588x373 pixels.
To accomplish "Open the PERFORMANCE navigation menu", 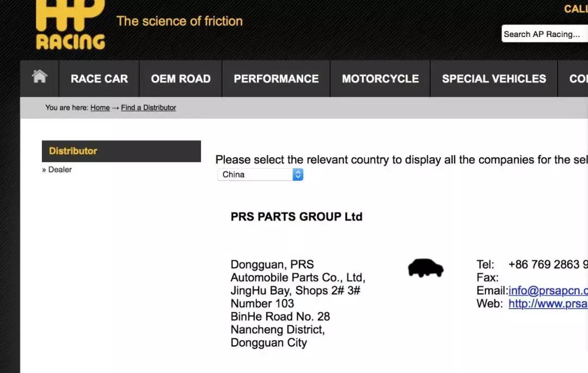I will pyautogui.click(x=276, y=78).
